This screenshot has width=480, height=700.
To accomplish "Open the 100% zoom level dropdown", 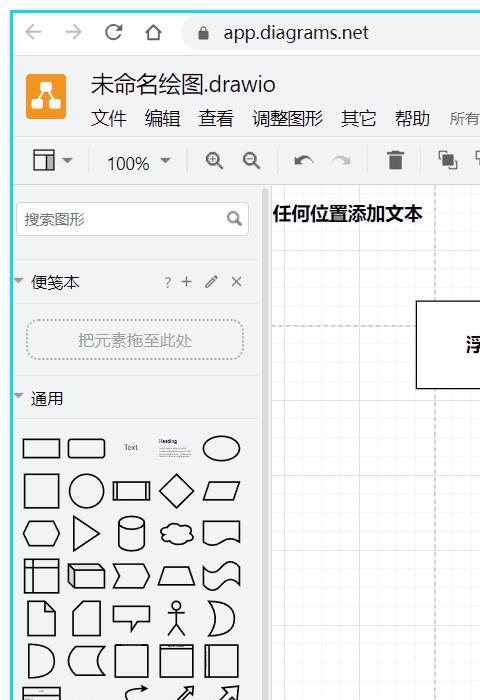I will tap(138, 163).
